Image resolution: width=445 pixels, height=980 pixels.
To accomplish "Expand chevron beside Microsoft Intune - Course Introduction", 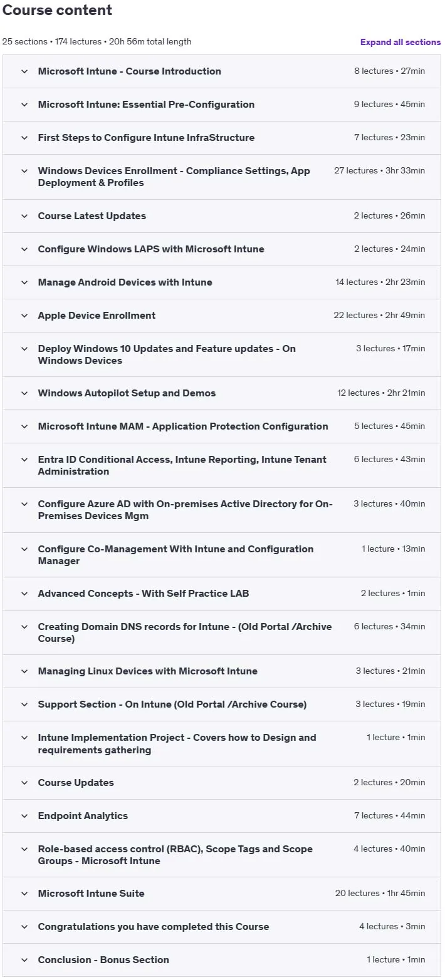I will [24, 71].
